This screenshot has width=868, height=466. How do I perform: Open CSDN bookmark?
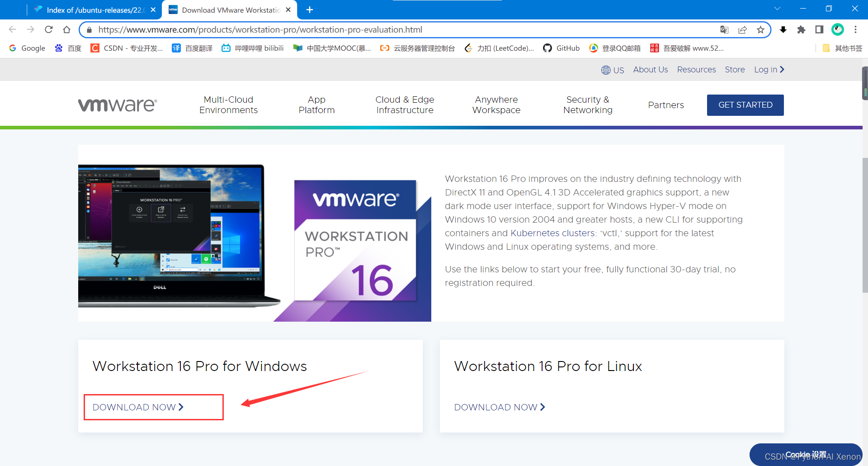(127, 48)
